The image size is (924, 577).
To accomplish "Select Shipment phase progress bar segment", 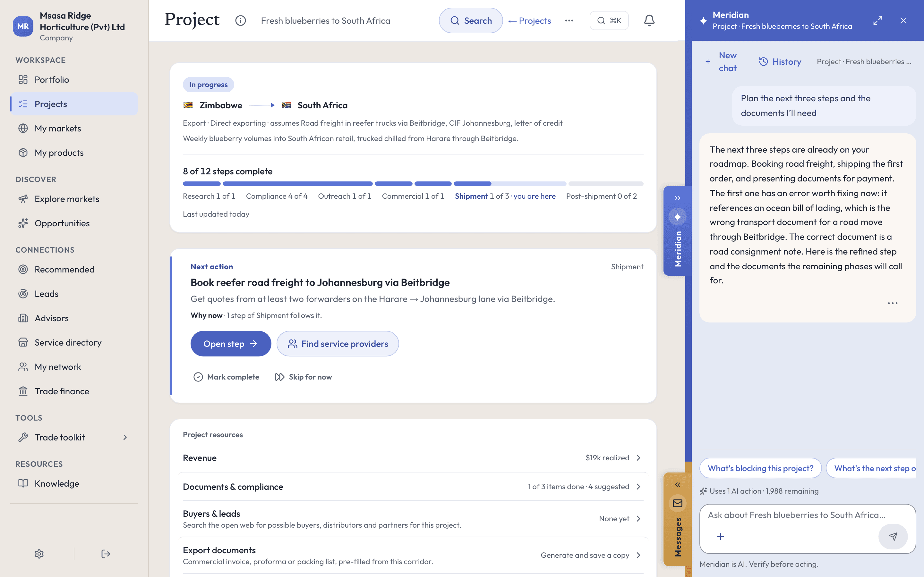I will point(510,184).
